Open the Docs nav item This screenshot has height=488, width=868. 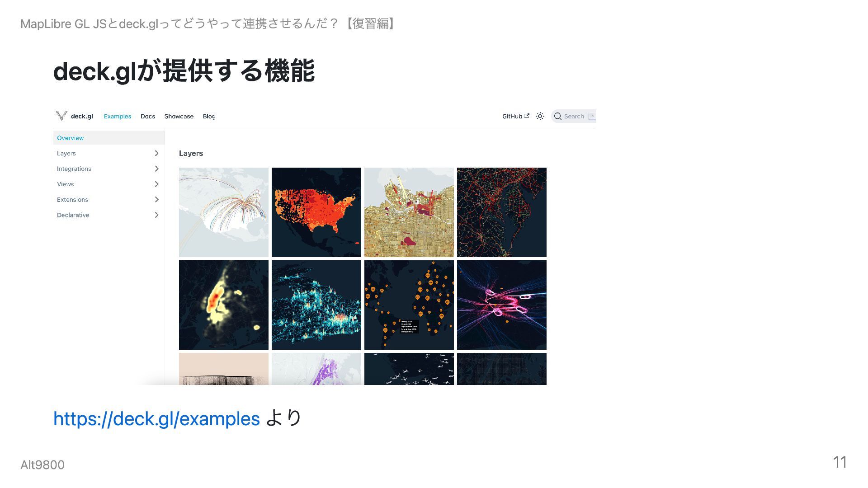pos(148,116)
